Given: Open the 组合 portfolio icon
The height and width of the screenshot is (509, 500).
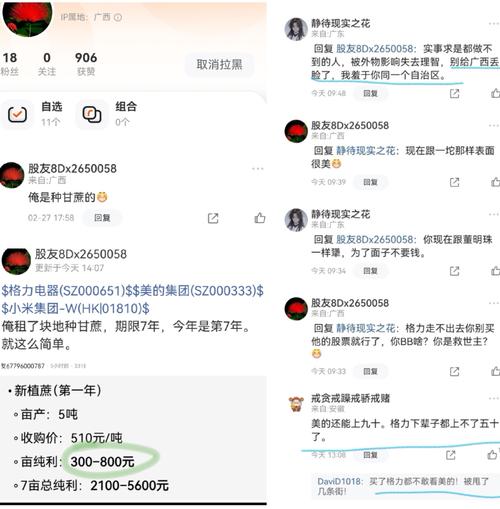Looking at the screenshot, I should (92, 115).
